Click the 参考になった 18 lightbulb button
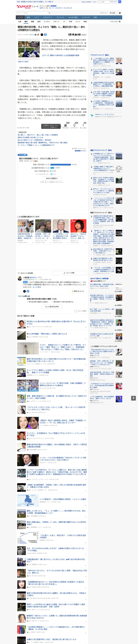This screenshot has height=644, width=138. tap(78, 291)
